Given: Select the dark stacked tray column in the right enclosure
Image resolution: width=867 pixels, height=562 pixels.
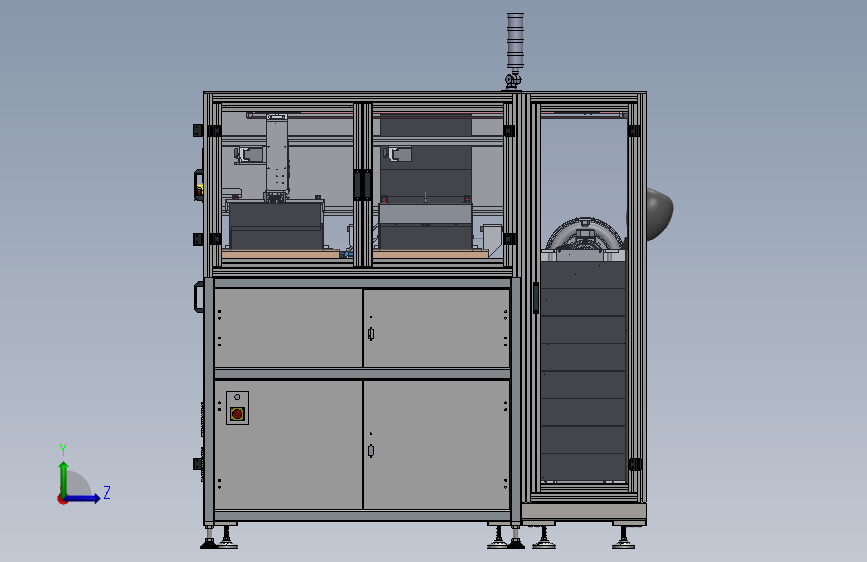Looking at the screenshot, I should click(583, 371).
